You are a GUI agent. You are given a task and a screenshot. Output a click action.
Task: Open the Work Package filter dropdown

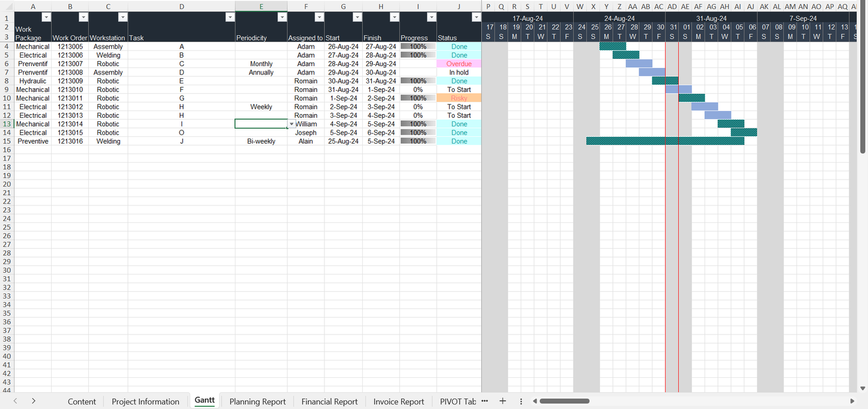46,17
